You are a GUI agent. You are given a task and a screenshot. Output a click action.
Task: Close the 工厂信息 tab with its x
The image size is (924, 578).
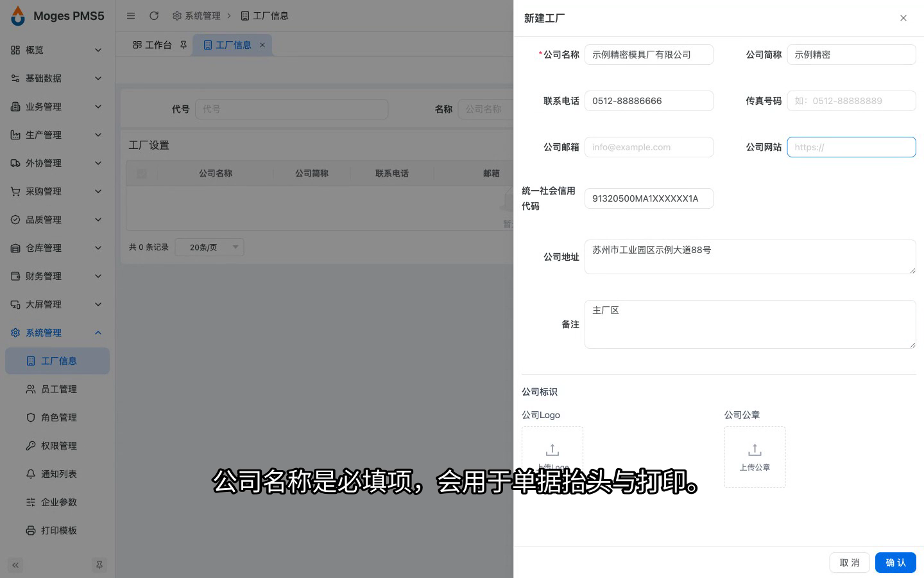[262, 45]
